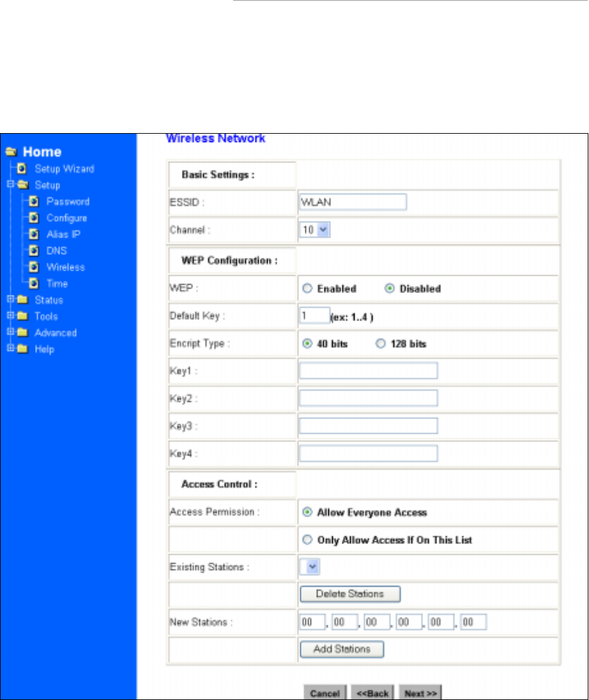Click the Delete Stations button
The image size is (589, 700).
tap(350, 594)
